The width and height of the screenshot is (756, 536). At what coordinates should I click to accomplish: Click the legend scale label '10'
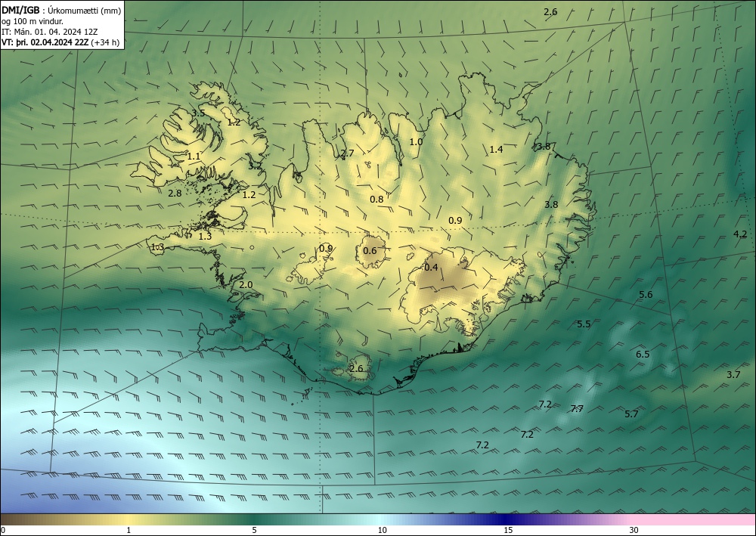(382, 531)
